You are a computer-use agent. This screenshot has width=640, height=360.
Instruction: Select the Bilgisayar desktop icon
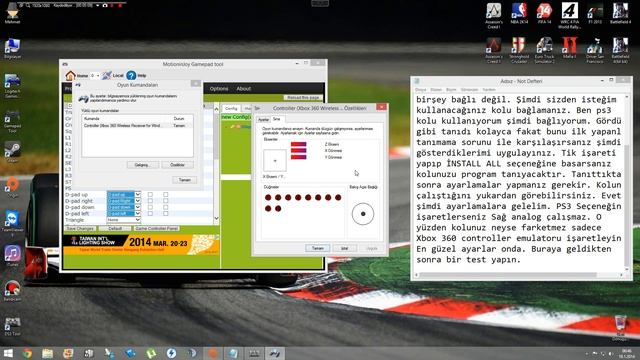[12, 48]
